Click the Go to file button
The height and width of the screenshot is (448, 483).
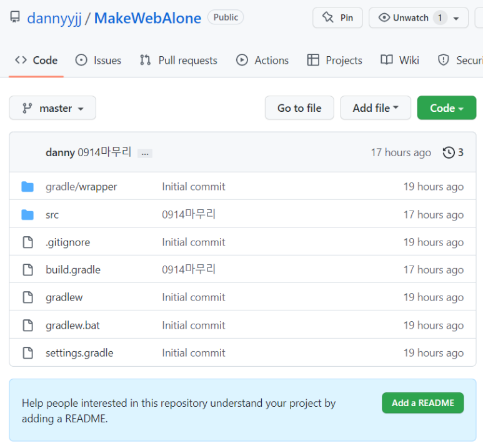(x=299, y=108)
